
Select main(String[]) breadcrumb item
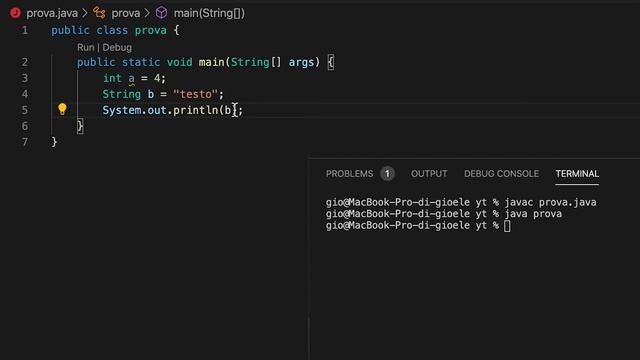[x=209, y=13]
